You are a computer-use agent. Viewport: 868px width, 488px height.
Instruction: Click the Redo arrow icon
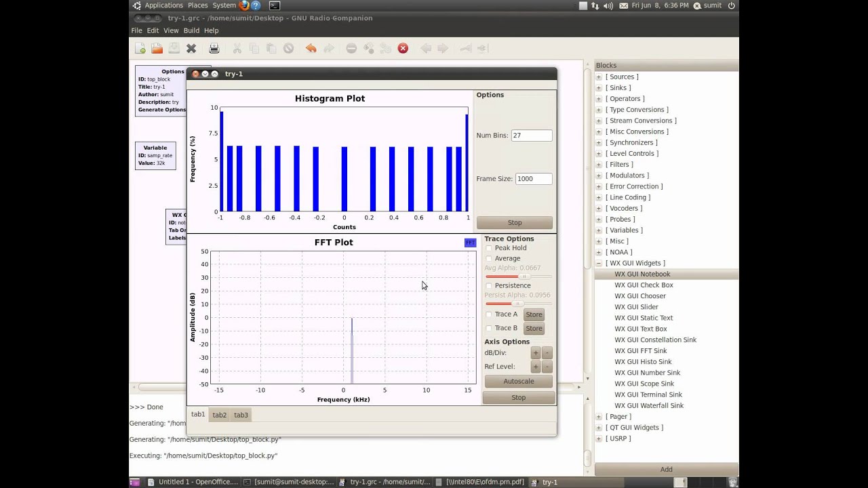click(x=328, y=48)
